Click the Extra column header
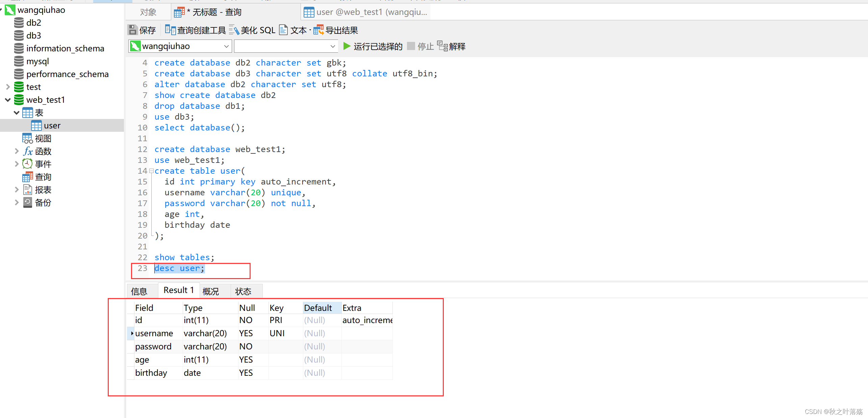This screenshot has width=868, height=418. pos(367,308)
